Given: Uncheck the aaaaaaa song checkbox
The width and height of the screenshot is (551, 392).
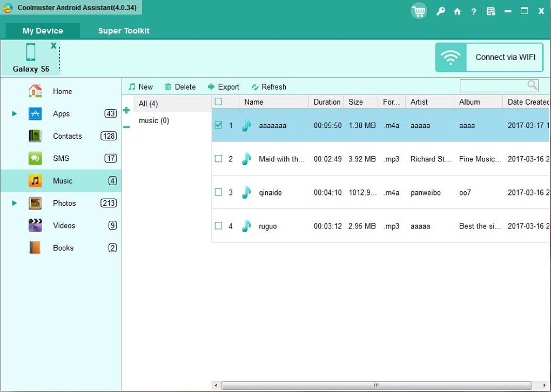Looking at the screenshot, I should pyautogui.click(x=219, y=125).
